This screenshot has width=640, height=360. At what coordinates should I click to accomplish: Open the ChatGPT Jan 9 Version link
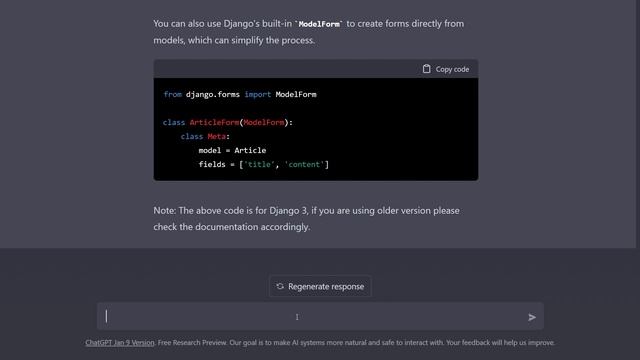click(x=120, y=343)
